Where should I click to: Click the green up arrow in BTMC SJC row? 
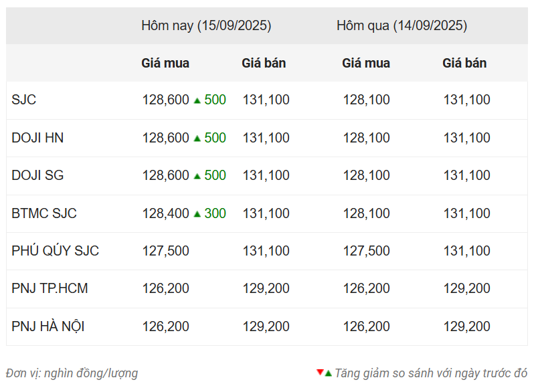[x=197, y=214]
